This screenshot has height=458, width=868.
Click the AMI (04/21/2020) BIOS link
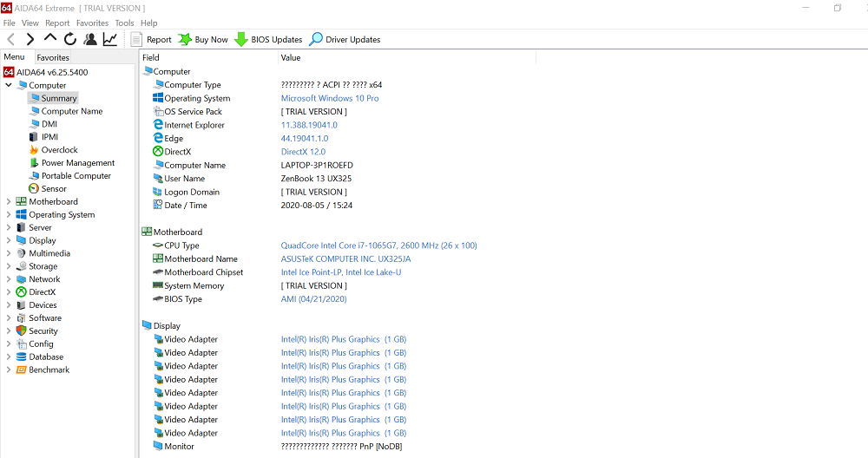[313, 298]
